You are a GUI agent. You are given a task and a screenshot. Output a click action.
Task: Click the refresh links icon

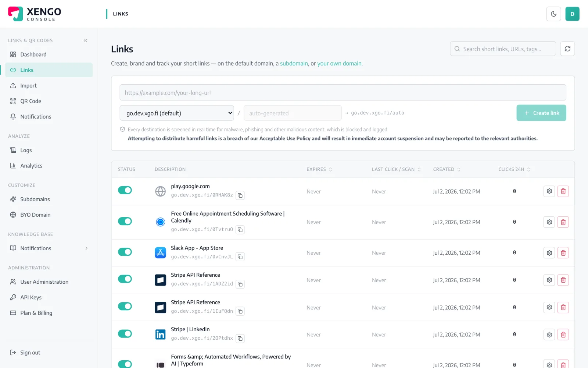point(567,49)
